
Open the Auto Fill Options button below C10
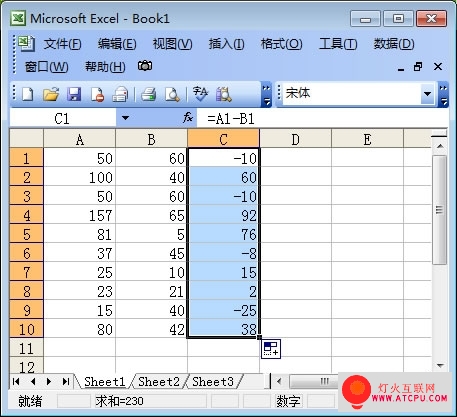271,349
